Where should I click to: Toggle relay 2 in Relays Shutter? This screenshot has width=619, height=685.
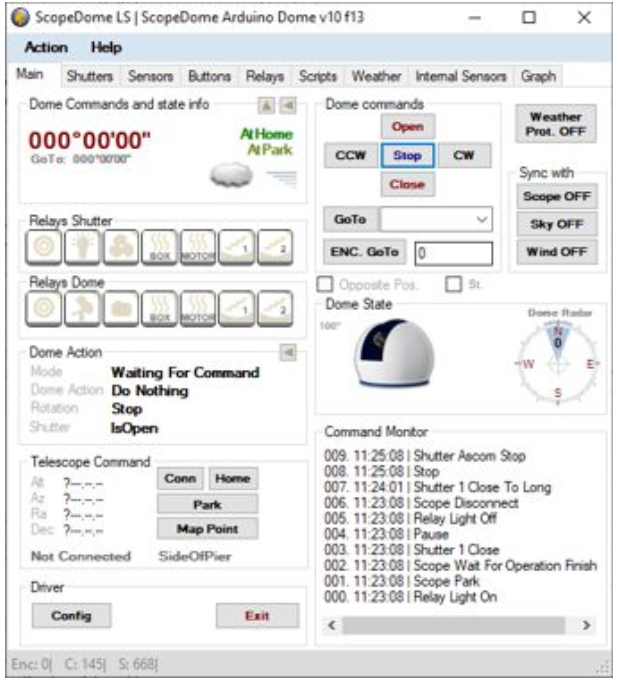(275, 247)
